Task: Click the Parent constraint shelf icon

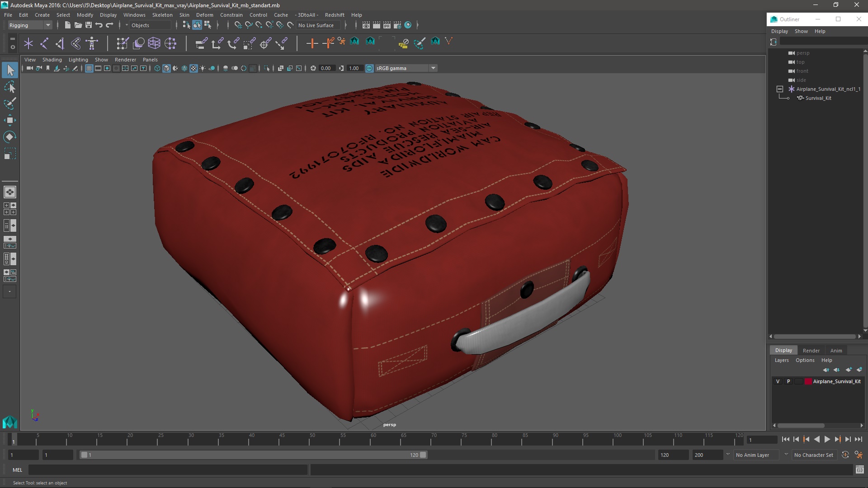Action: pos(201,43)
